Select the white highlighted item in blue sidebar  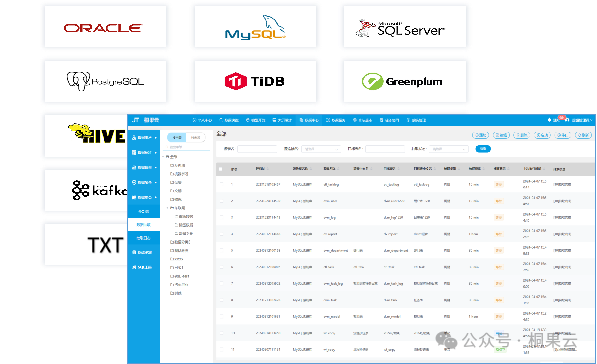(x=144, y=225)
